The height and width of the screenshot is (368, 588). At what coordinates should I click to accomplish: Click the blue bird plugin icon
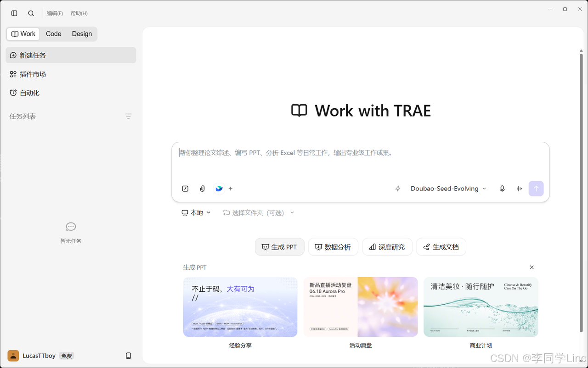(219, 189)
